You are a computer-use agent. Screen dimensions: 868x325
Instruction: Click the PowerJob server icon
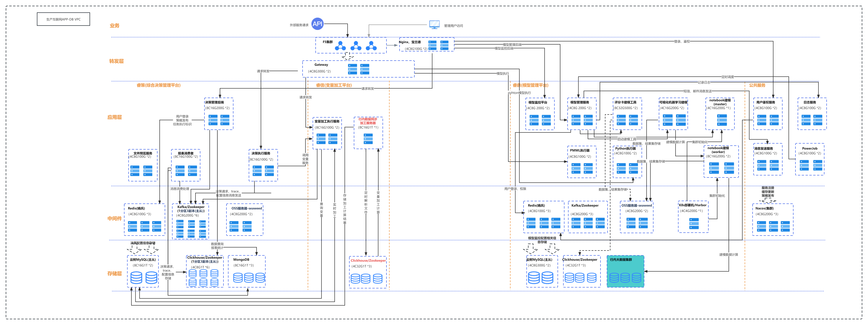pyautogui.click(x=810, y=165)
